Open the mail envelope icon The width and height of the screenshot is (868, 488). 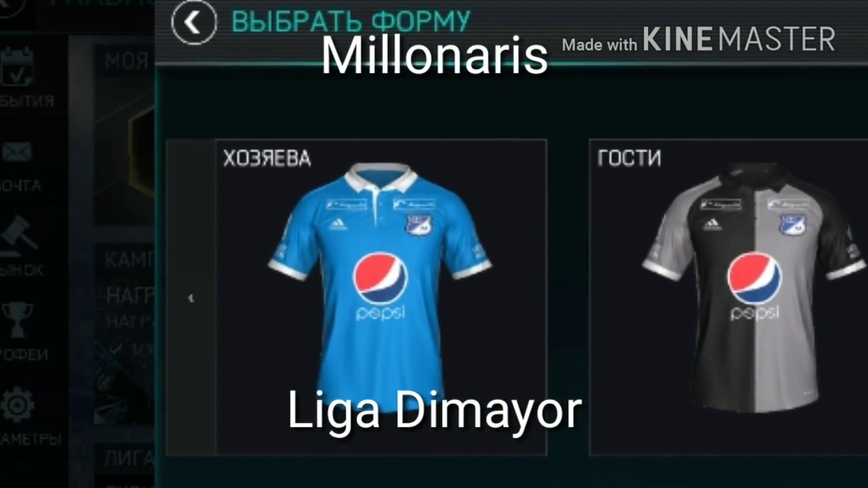pos(16,152)
